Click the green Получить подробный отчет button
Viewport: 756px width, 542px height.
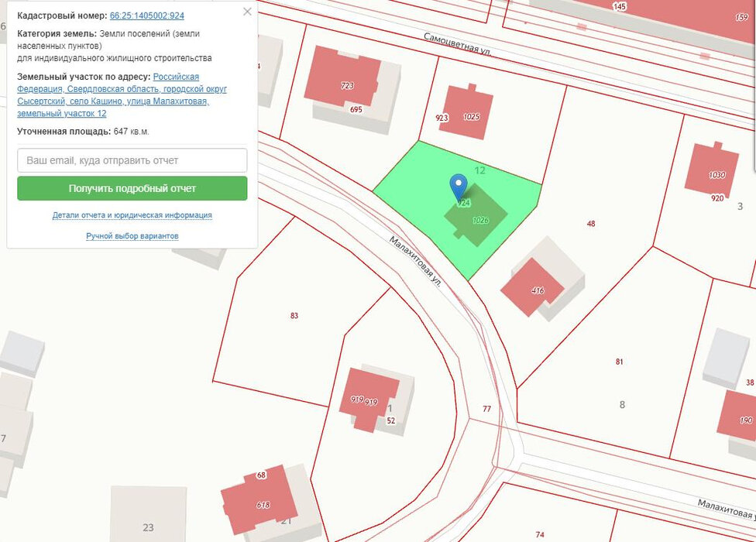pos(132,188)
